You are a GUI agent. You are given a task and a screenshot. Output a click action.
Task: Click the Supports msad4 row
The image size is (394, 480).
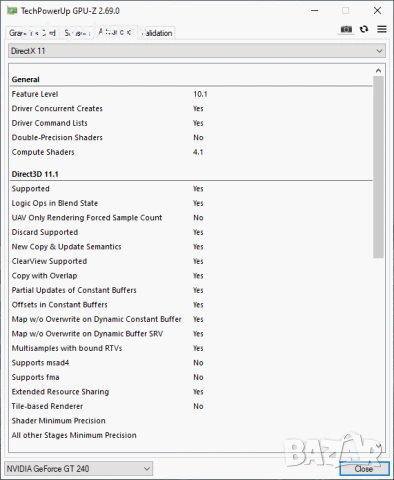(x=191, y=363)
